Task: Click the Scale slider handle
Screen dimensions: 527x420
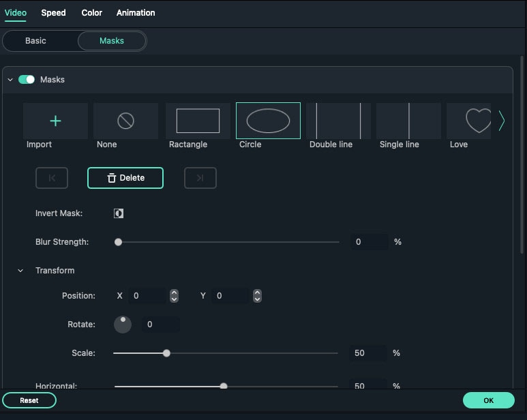Action: 166,353
